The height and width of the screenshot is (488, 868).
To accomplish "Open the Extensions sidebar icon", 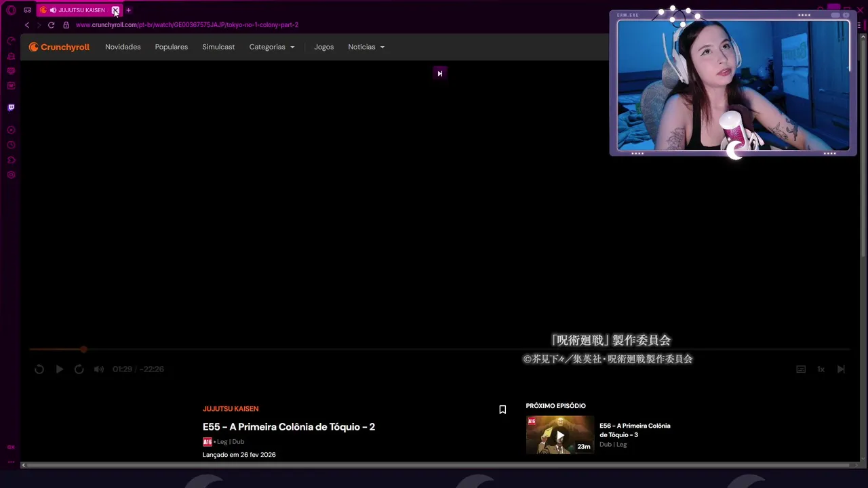I will tap(11, 160).
